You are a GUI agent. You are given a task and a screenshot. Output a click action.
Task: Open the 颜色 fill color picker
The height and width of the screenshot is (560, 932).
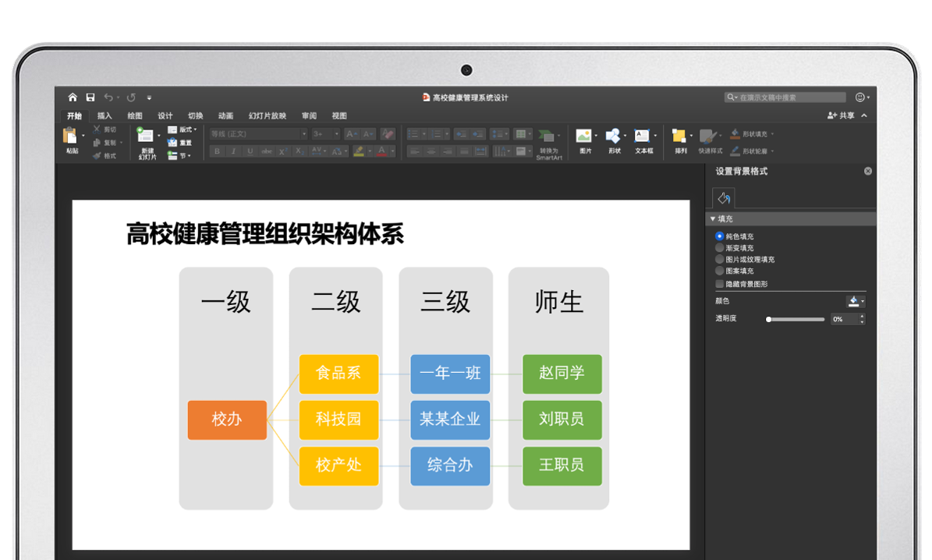856,301
